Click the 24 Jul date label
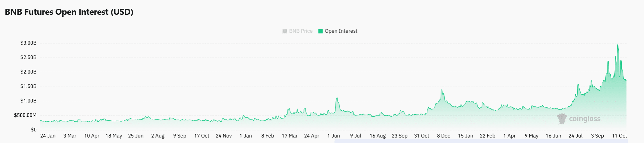This screenshot has width=644, height=143. tap(576, 136)
